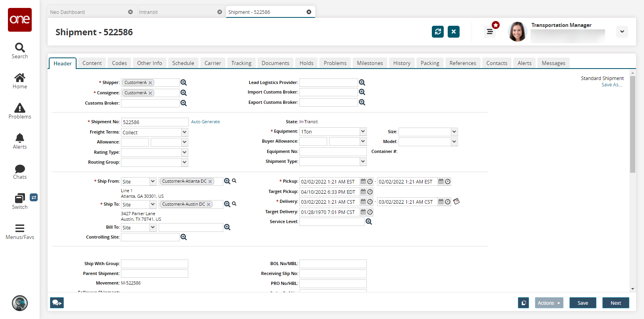This screenshot has width=644, height=319.
Task: Remove CustomerA tag from Consignee field
Action: [x=150, y=93]
